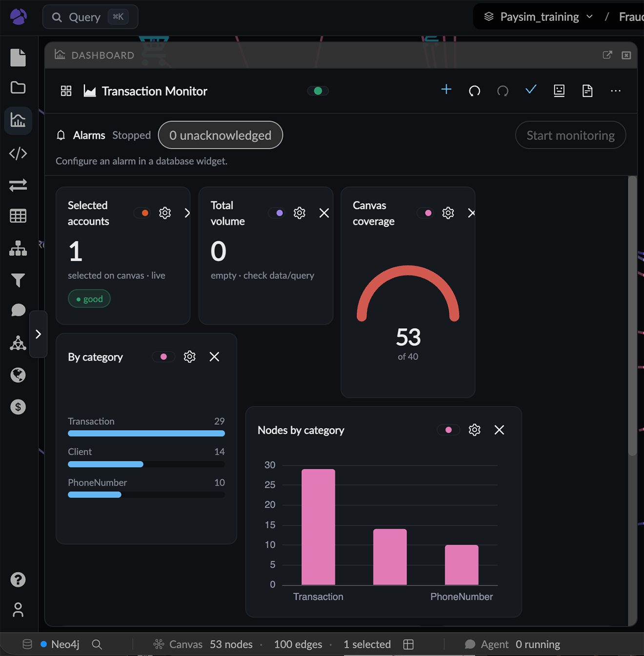Viewport: 644px width, 656px height.
Task: Select the dashboard chart sidebar icon
Action: click(x=18, y=120)
